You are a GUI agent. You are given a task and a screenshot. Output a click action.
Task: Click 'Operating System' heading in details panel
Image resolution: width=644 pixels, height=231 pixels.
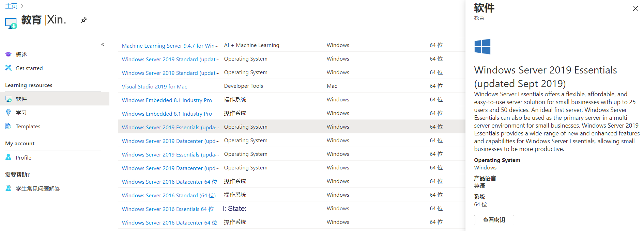tap(497, 160)
